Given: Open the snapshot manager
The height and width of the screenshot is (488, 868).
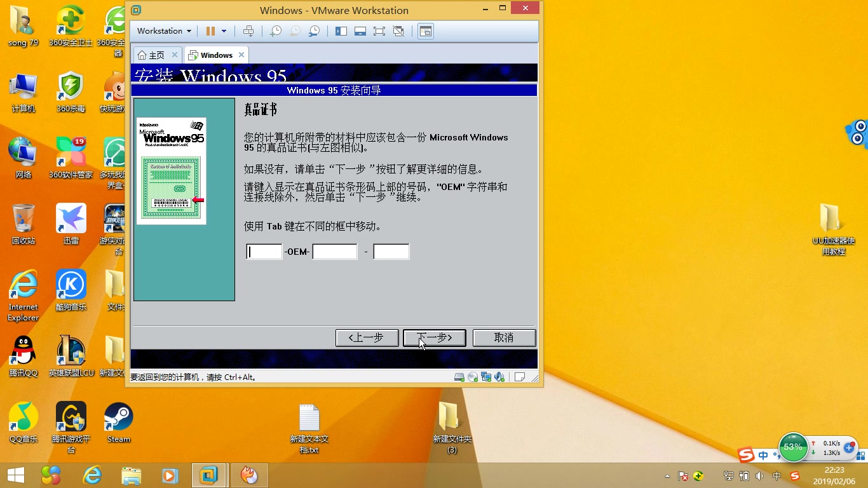Looking at the screenshot, I should click(x=314, y=30).
